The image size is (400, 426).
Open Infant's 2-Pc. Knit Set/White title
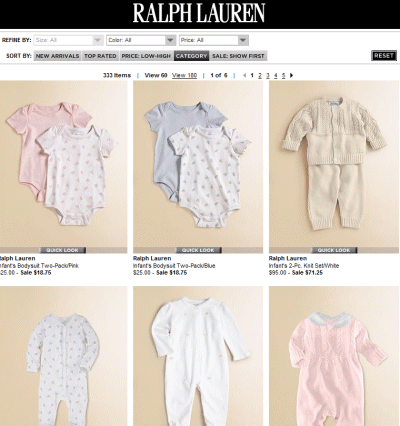[304, 266]
